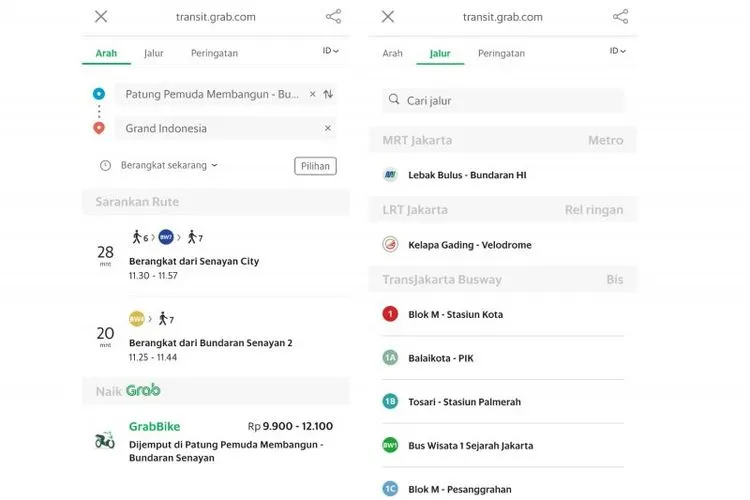750x500 pixels.
Task: Click the TransJakarta Busway section header
Action: click(x=503, y=279)
